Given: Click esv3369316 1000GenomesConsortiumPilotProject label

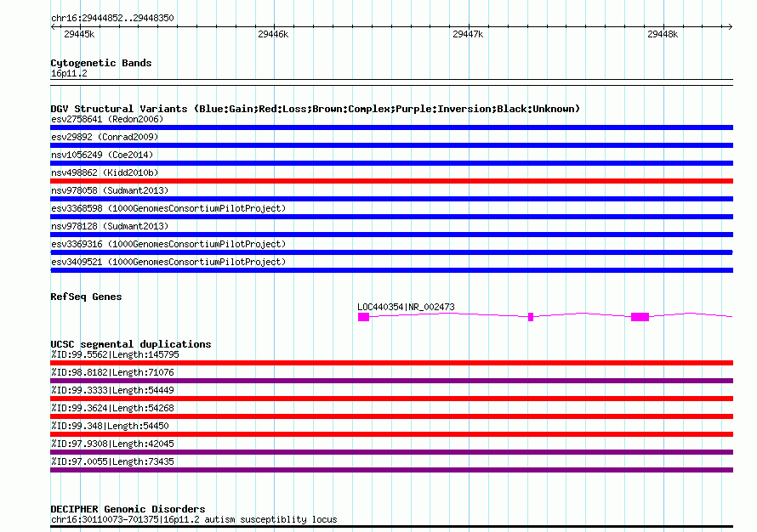Looking at the screenshot, I should tap(168, 244).
